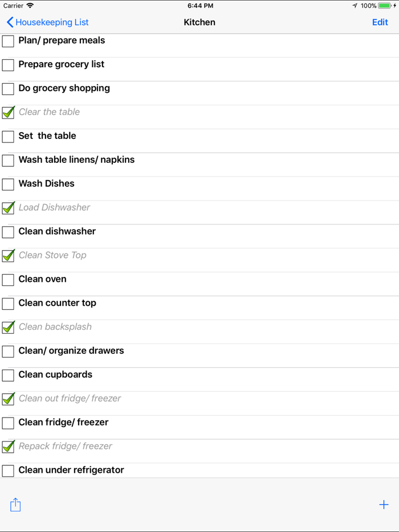The width and height of the screenshot is (399, 532).
Task: Uncheck Repack fridge/ freezer
Action: click(7, 447)
